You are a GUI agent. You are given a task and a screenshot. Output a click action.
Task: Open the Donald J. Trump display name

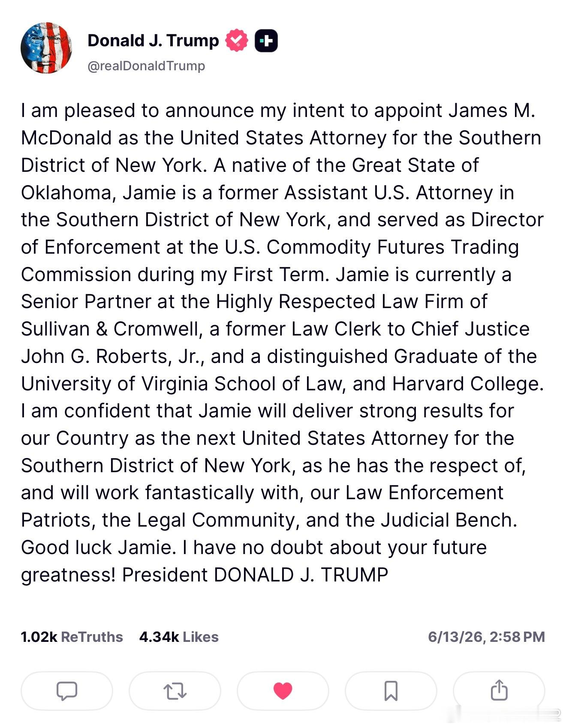[x=153, y=41]
